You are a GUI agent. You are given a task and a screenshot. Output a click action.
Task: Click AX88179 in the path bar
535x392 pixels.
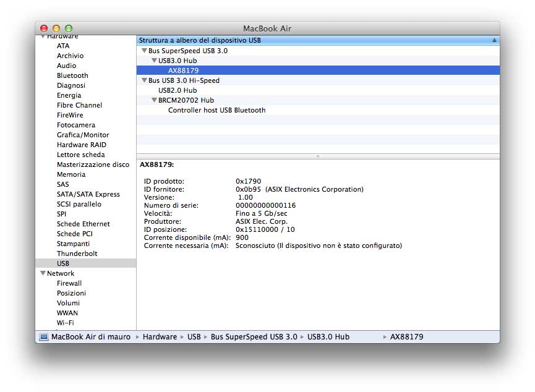point(406,337)
